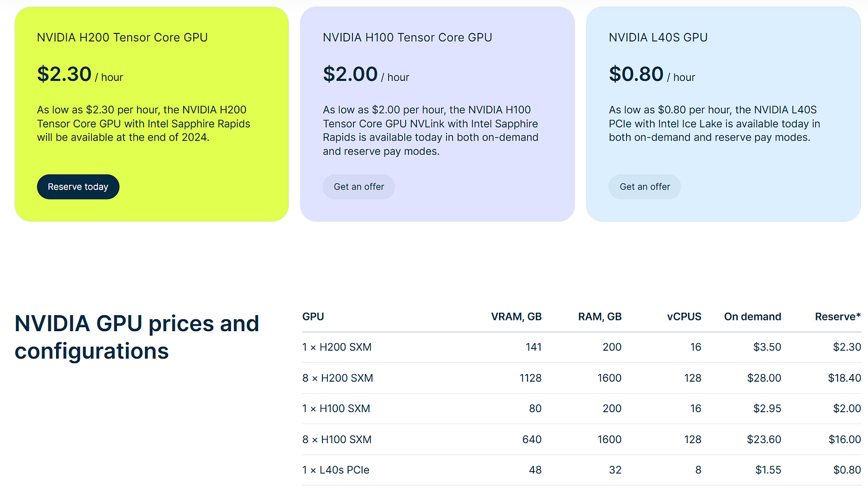The width and height of the screenshot is (868, 492).
Task: Click the $2.30 reserve price in table
Action: point(847,347)
